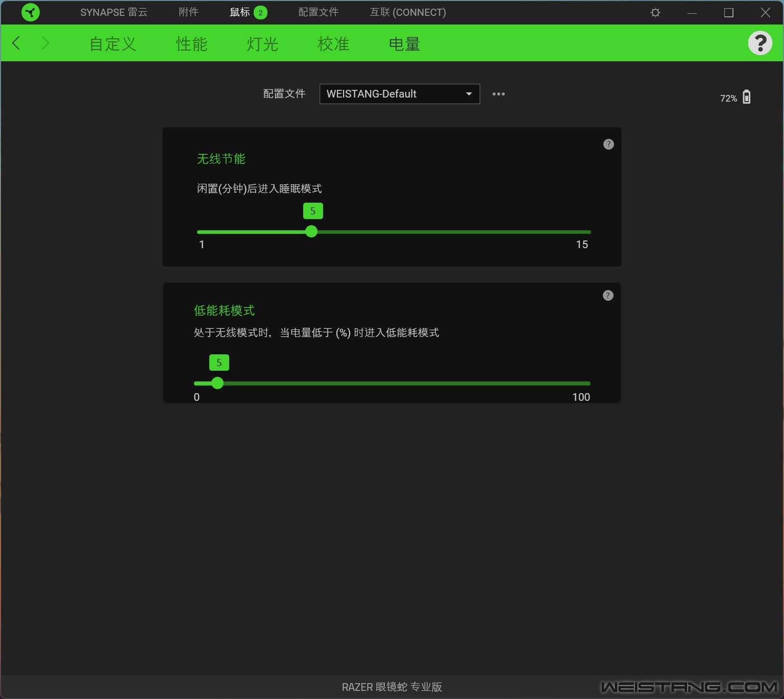Screen dimensions: 784x699
Task: Go to the 校准 subtab
Action: click(x=333, y=44)
